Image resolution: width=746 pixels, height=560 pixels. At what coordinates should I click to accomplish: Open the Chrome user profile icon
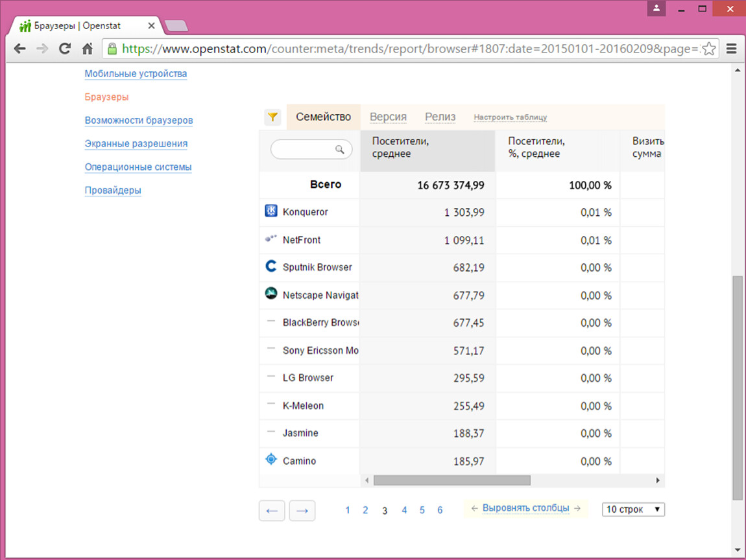656,8
